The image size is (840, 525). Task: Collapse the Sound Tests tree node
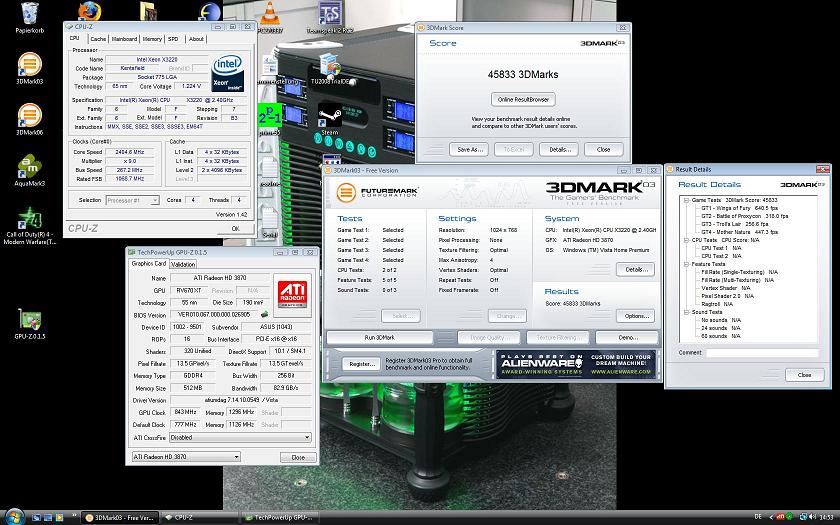tap(686, 312)
